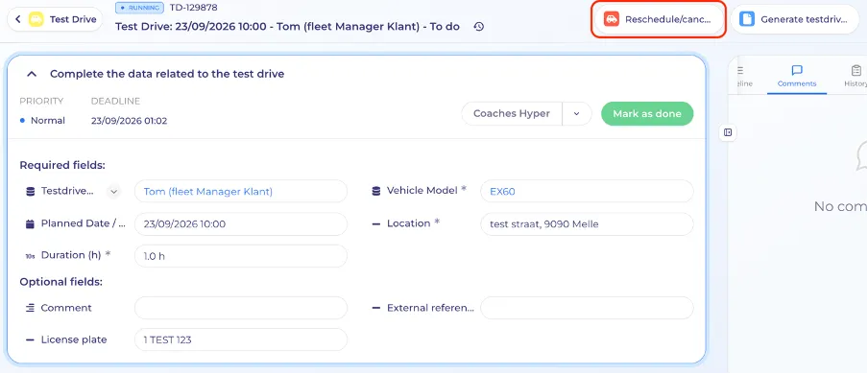
Task: Click the Planned Date calendar icon
Action: coord(30,224)
